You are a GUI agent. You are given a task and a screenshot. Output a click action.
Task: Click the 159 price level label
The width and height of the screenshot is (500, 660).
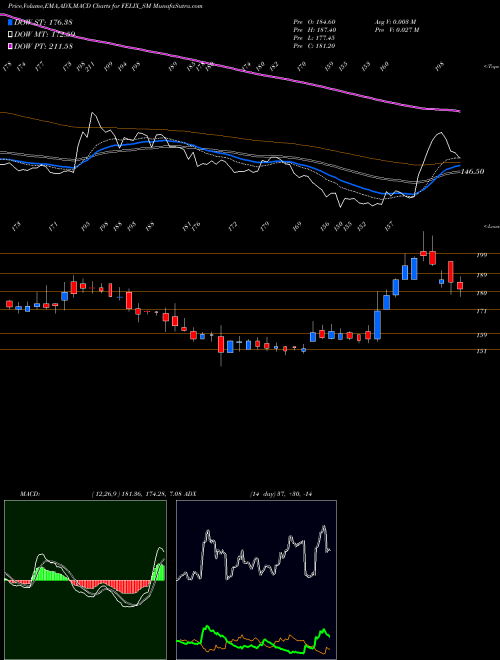[482, 335]
